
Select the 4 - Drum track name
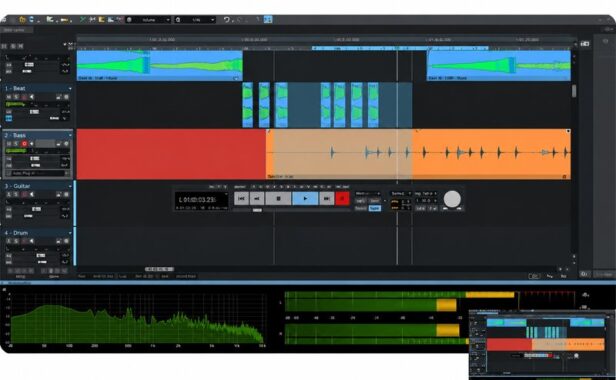click(16, 233)
